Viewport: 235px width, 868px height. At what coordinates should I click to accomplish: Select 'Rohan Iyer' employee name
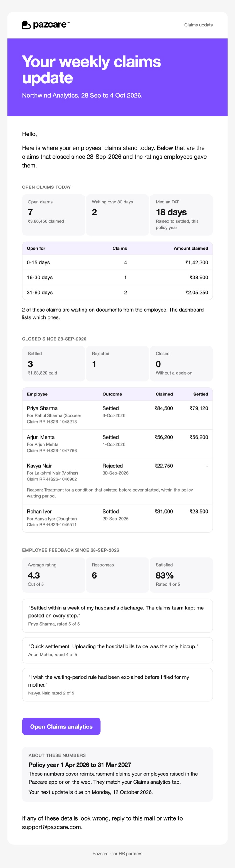(x=39, y=512)
